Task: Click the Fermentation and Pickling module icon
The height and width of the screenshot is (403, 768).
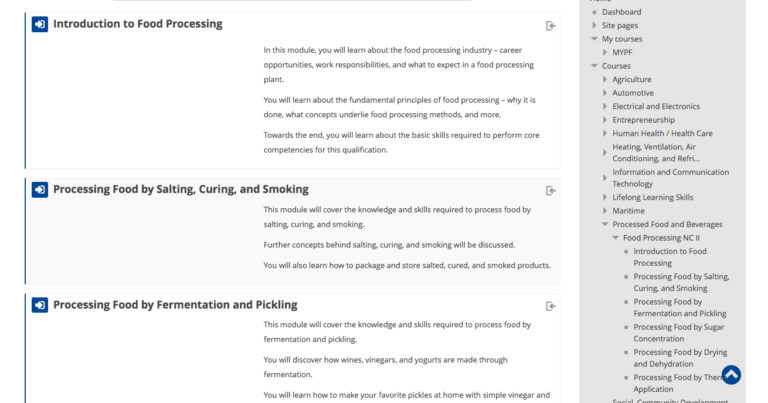Action: [x=40, y=305]
